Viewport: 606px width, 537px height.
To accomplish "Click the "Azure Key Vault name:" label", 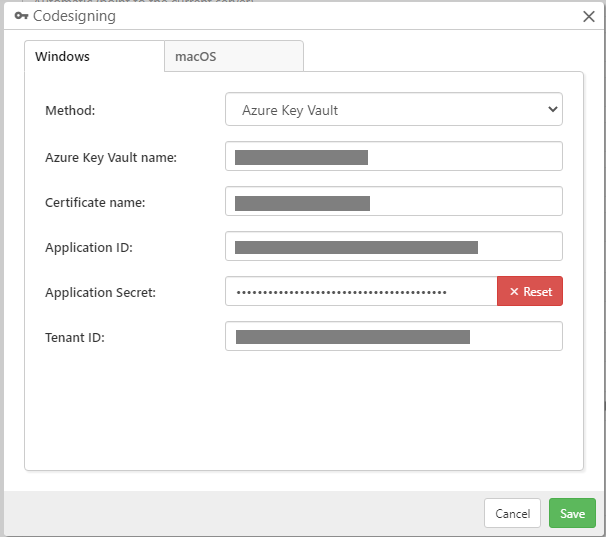I will point(110,157).
